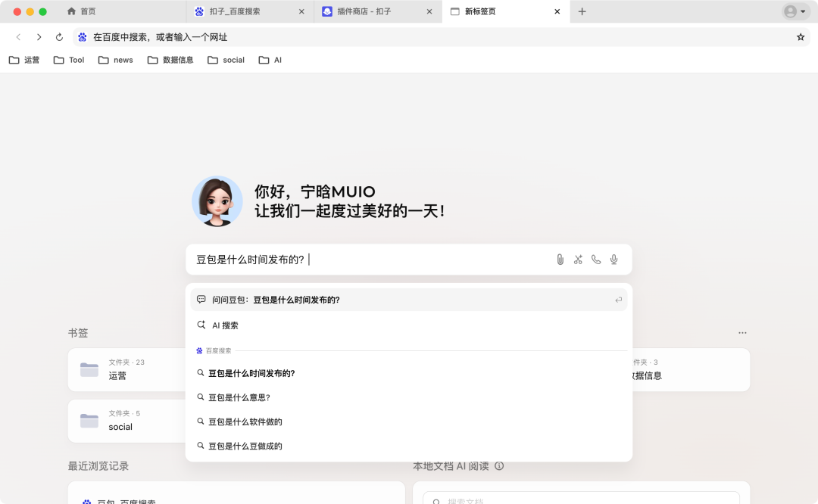Bookmark this page with the star icon
The height and width of the screenshot is (504, 818).
coord(800,36)
